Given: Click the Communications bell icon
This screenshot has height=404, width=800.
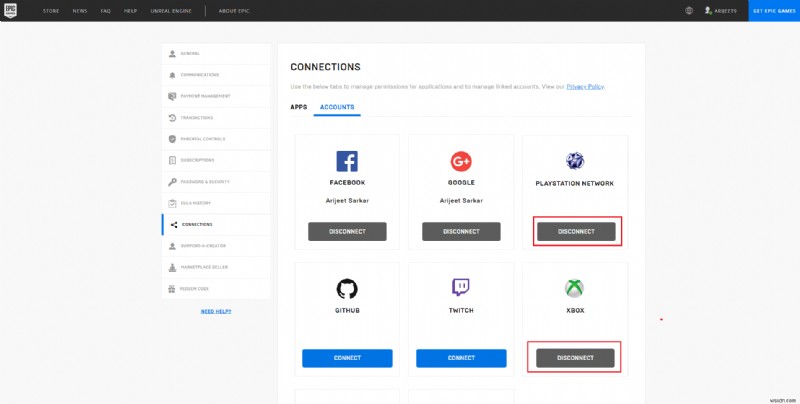Looking at the screenshot, I should pos(172,75).
